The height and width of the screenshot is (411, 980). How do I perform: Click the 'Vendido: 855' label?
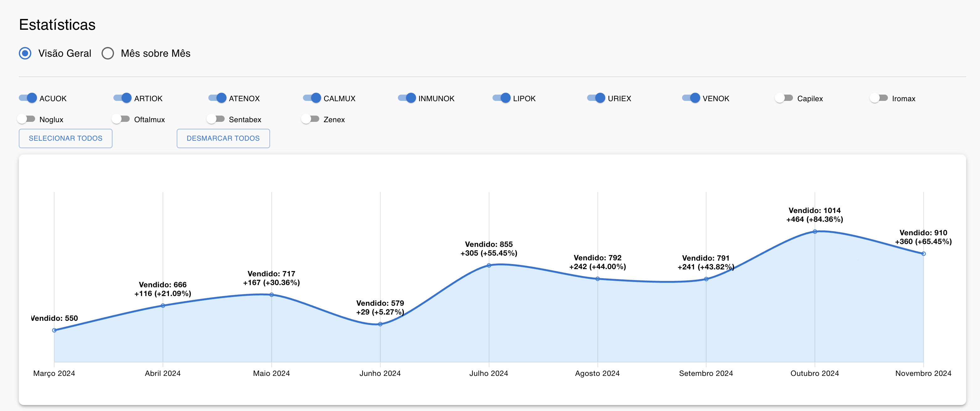pyautogui.click(x=489, y=244)
